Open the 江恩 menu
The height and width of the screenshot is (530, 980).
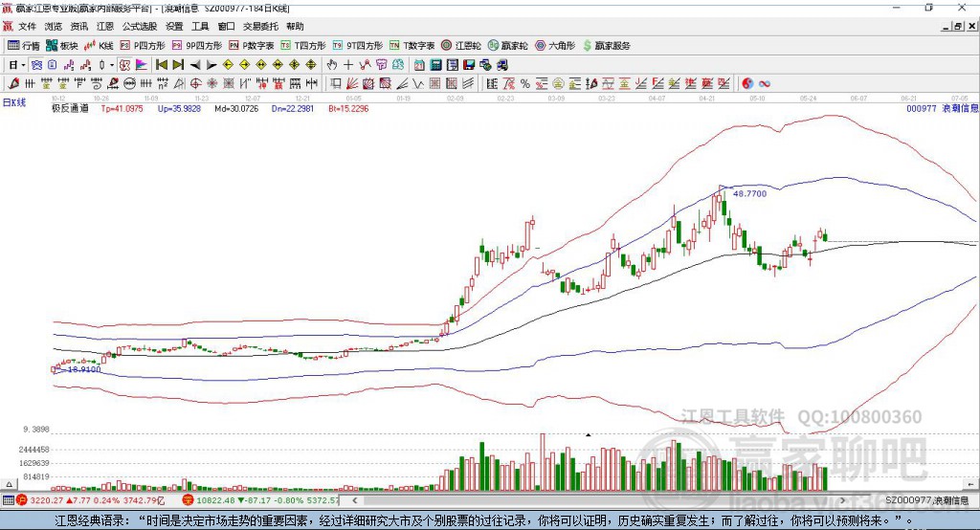[x=105, y=26]
